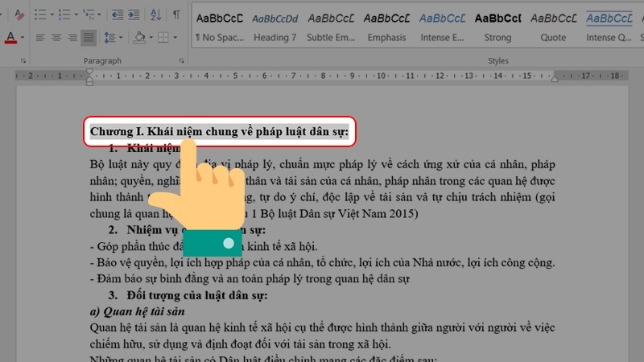The height and width of the screenshot is (362, 644).
Task: Apply the Strong style
Action: click(497, 27)
